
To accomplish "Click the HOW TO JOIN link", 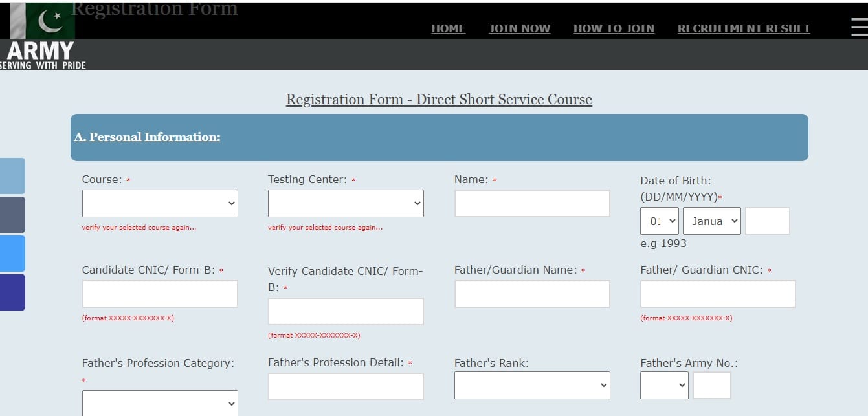I will [x=614, y=28].
